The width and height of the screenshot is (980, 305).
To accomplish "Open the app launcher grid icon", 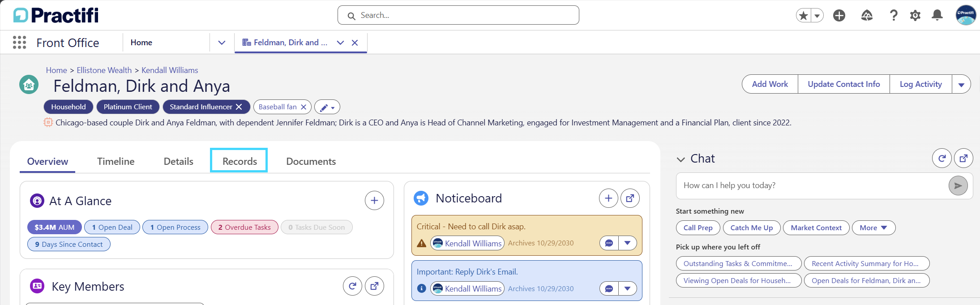I will (19, 43).
